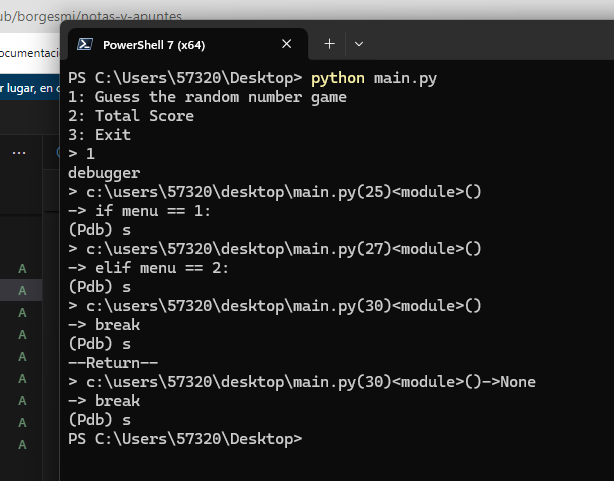Close the PowerShell 7 (x64) tab

[x=287, y=44]
